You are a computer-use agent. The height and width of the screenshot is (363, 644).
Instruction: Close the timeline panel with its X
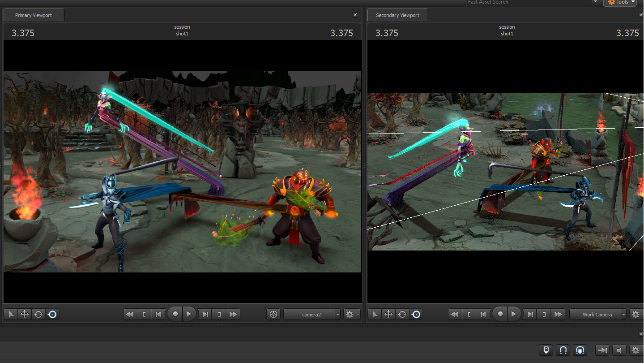point(641,334)
